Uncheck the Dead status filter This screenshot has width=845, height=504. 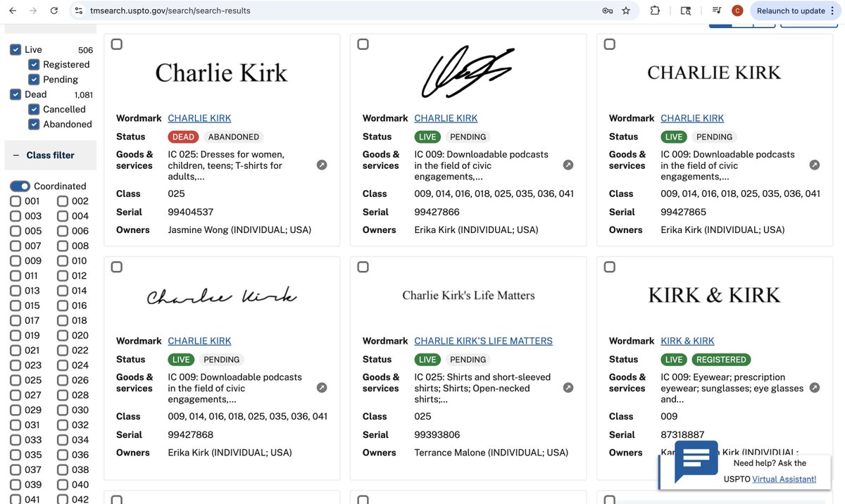click(15, 94)
